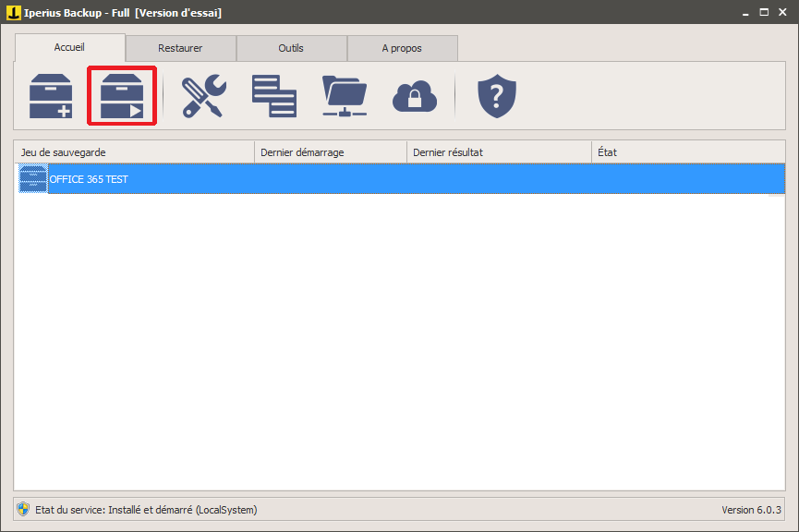Click the Iperius Backup title bar logo
799x532 pixels.
(13, 12)
